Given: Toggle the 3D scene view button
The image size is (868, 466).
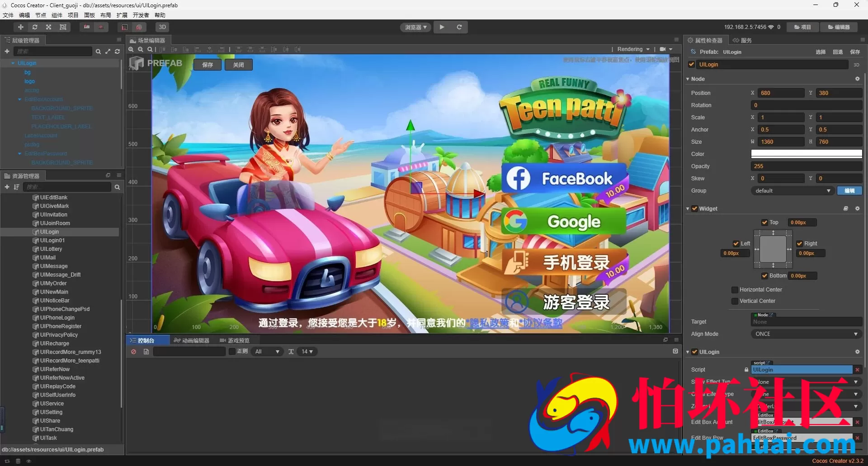Looking at the screenshot, I should pos(162,27).
